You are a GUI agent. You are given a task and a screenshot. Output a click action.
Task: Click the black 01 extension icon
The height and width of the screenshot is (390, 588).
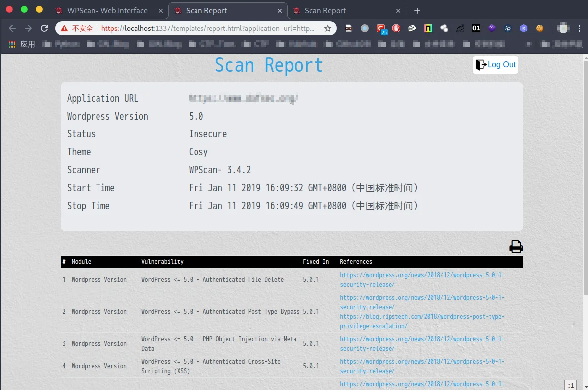476,28
